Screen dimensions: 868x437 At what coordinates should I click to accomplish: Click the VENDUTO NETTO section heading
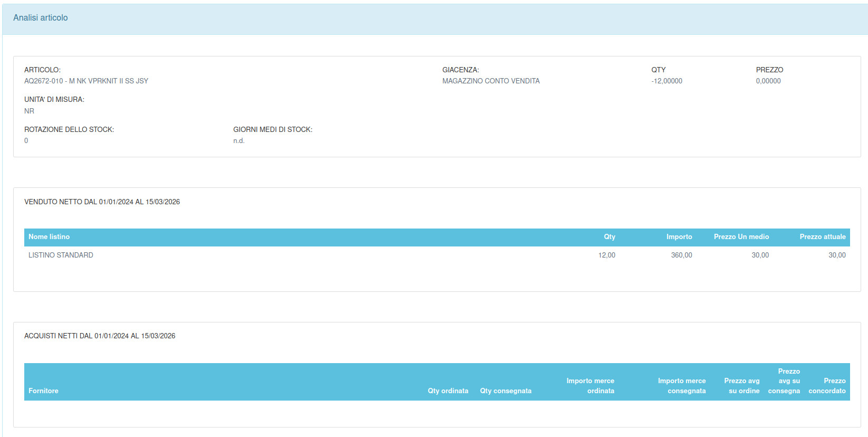pos(102,202)
